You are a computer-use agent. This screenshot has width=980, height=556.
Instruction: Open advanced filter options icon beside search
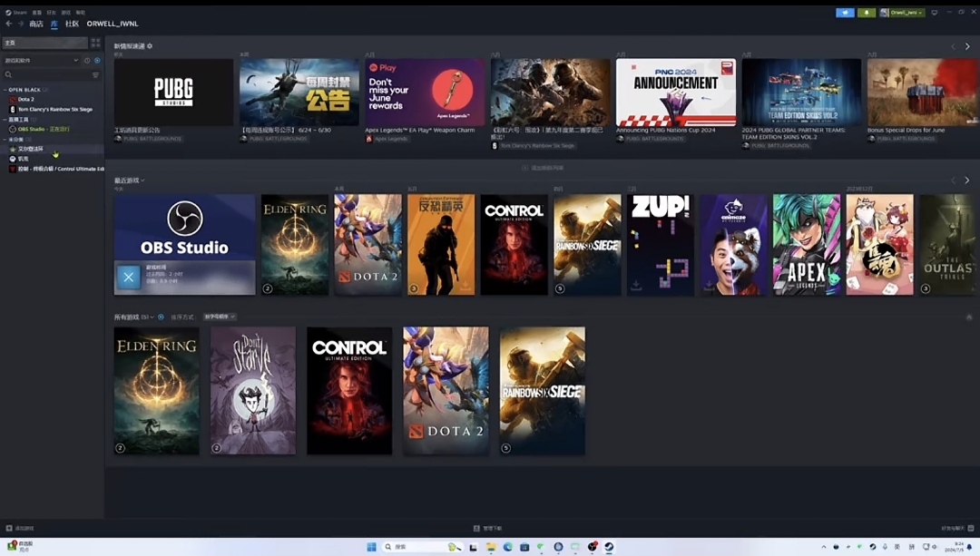pyautogui.click(x=95, y=75)
